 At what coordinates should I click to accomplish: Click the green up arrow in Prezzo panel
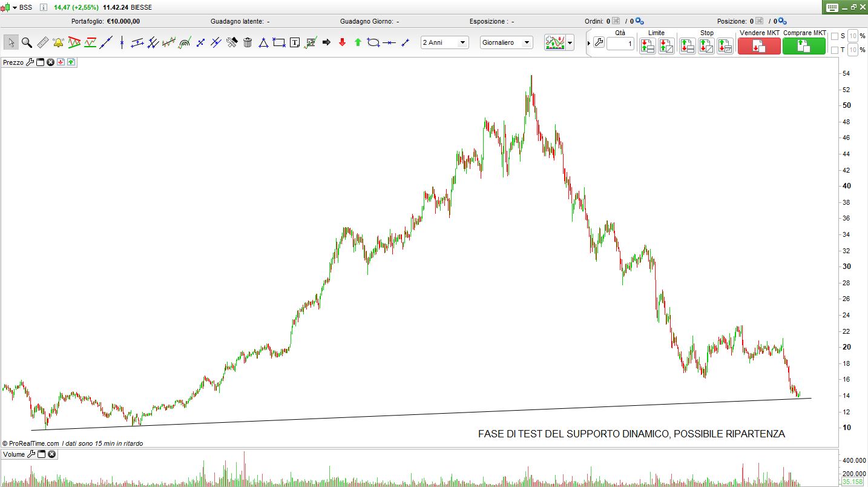click(x=71, y=62)
